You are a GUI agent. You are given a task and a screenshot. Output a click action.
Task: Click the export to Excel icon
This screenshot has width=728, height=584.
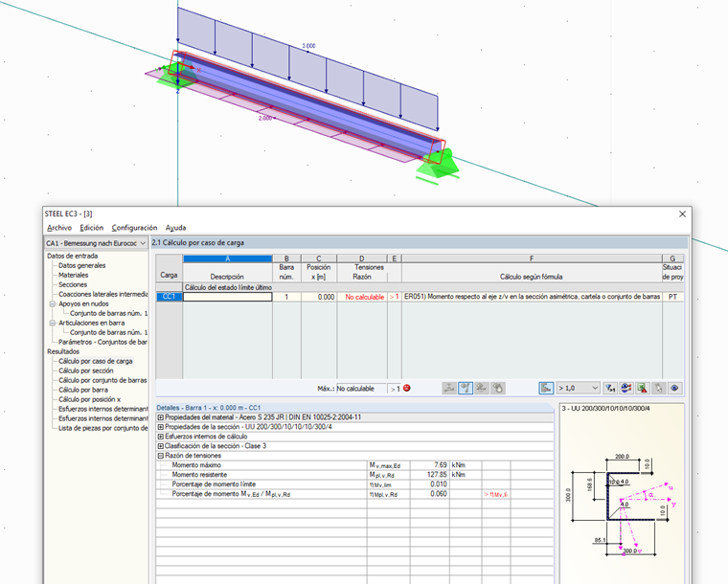click(643, 389)
